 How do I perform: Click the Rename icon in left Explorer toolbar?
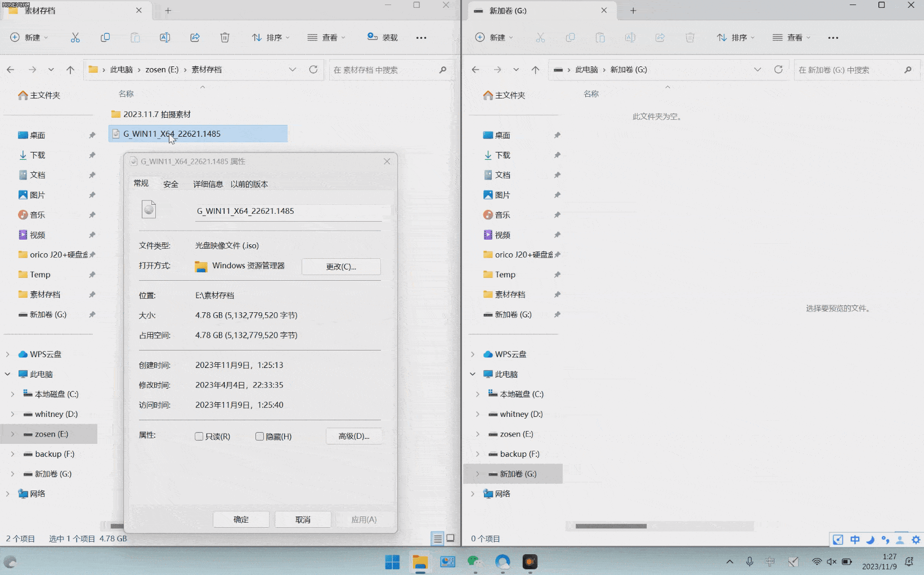165,38
